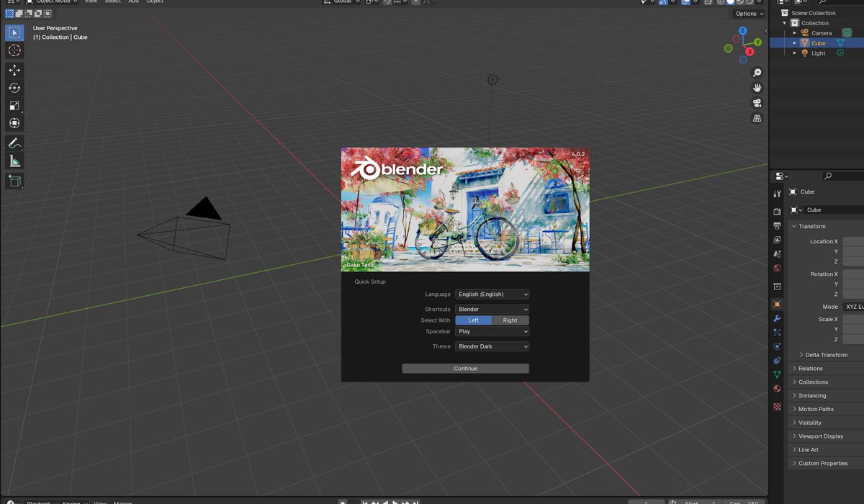Expand the Collections panel
Screen dimensions: 864x504
point(825,382)
